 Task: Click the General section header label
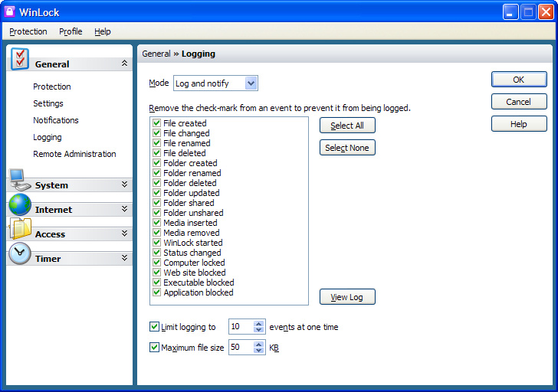pos(52,64)
